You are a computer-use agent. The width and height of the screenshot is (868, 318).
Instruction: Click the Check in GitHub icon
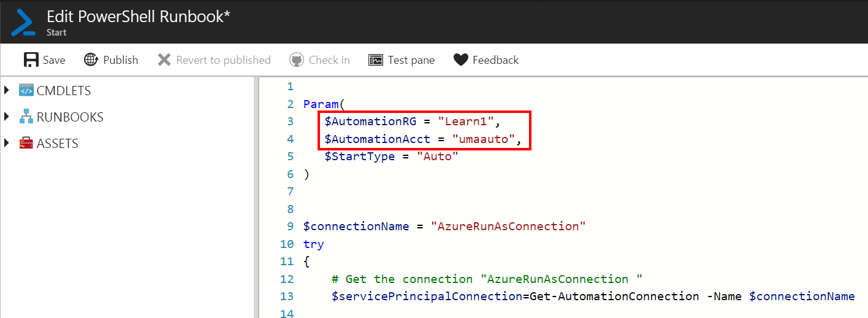pos(297,60)
